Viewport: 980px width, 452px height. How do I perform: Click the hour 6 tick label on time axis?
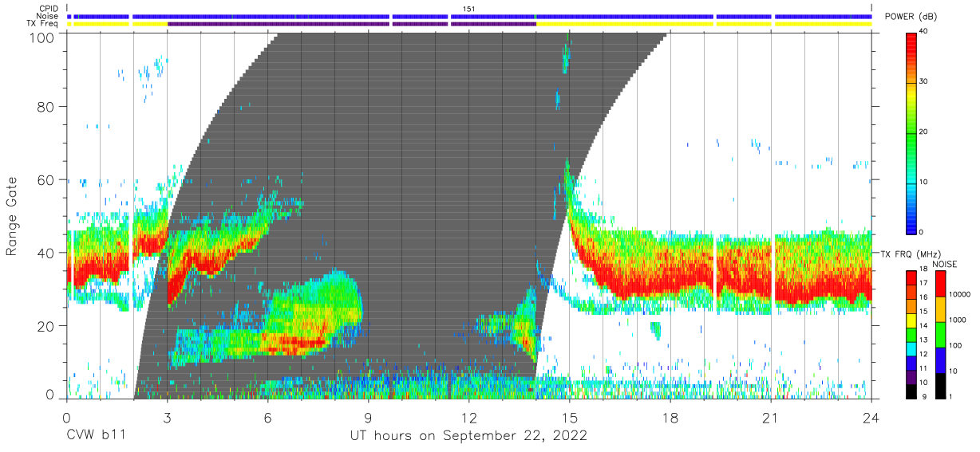pyautogui.click(x=267, y=417)
